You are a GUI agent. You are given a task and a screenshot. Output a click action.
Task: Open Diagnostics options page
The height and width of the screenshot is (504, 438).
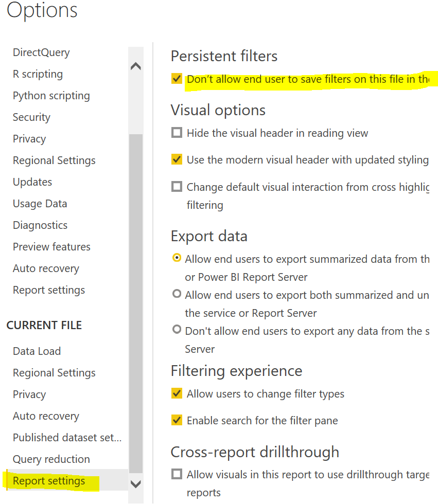40,225
